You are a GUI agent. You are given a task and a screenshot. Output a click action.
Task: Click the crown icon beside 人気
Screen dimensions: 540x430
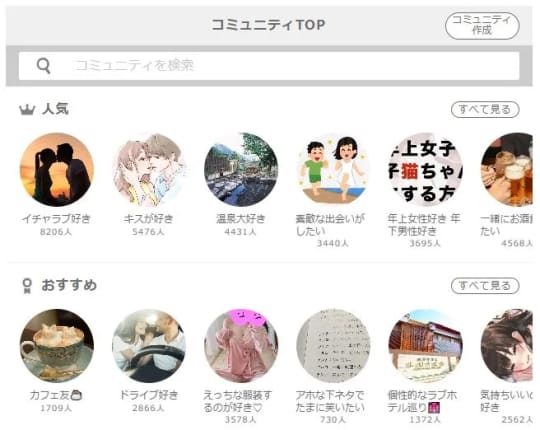click(x=27, y=110)
